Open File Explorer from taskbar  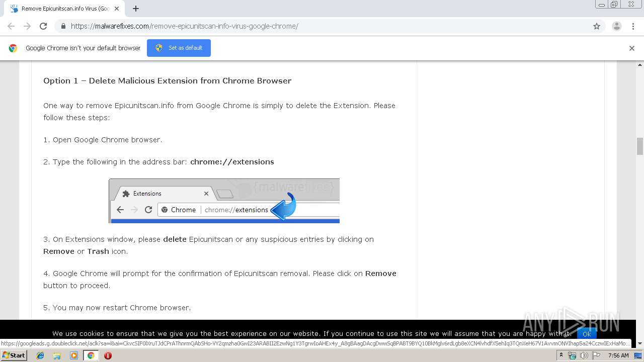click(57, 355)
